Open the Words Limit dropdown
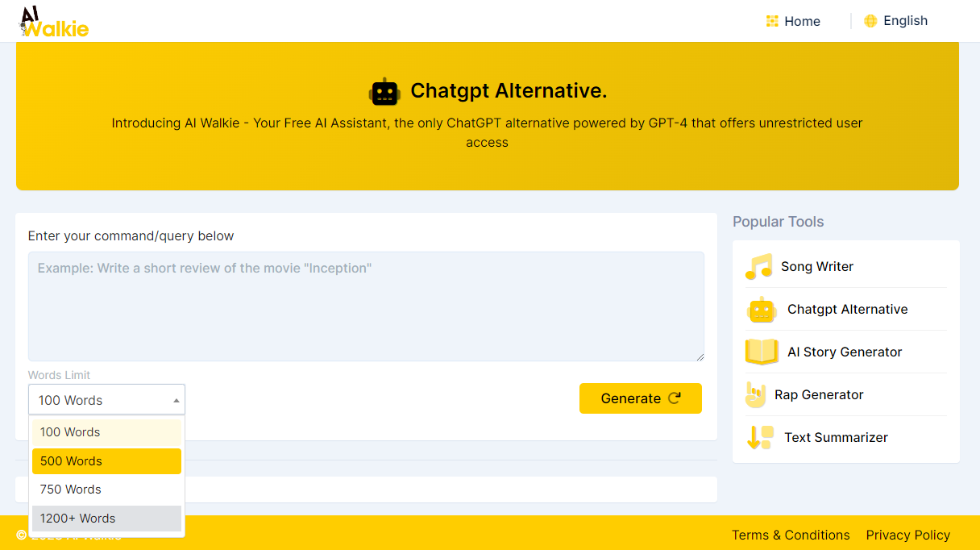Viewport: 980px width, 550px height. (106, 400)
